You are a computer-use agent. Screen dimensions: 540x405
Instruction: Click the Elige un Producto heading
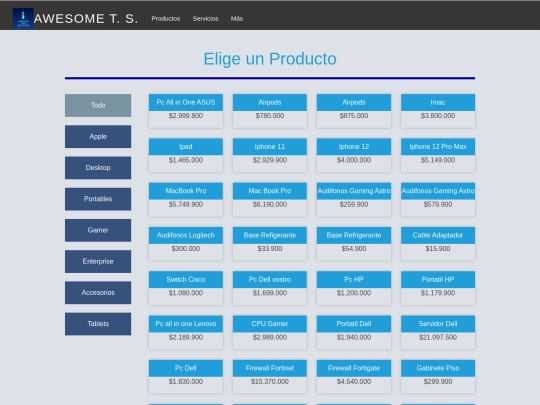point(270,59)
